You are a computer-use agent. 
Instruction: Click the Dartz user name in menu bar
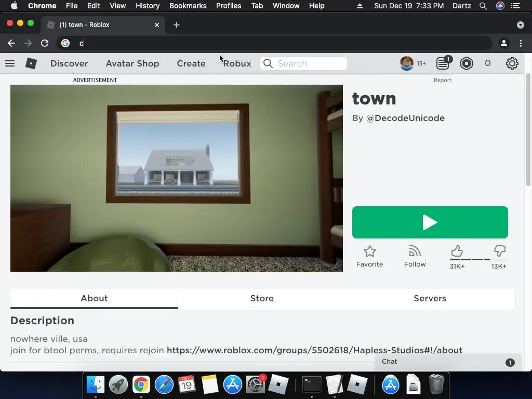coord(462,6)
